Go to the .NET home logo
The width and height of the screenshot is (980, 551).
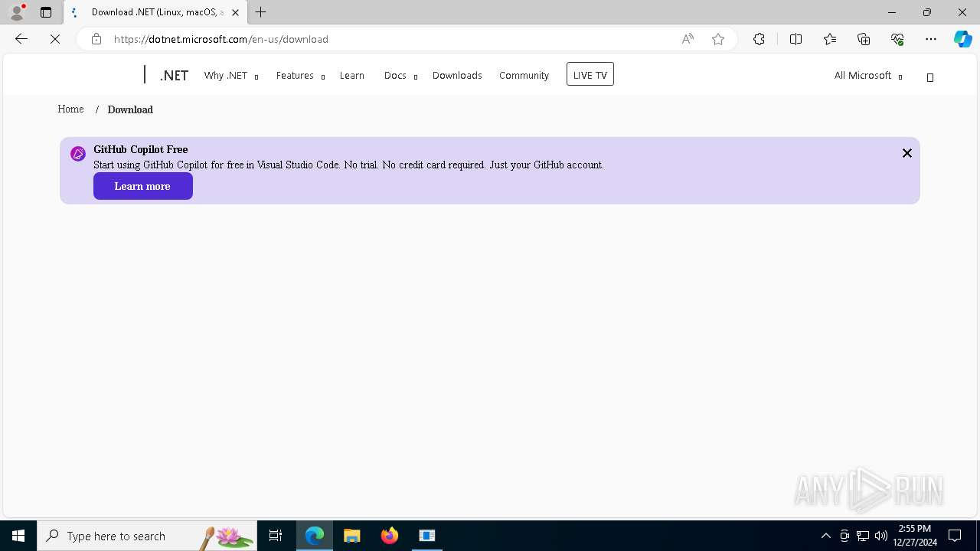(x=174, y=75)
